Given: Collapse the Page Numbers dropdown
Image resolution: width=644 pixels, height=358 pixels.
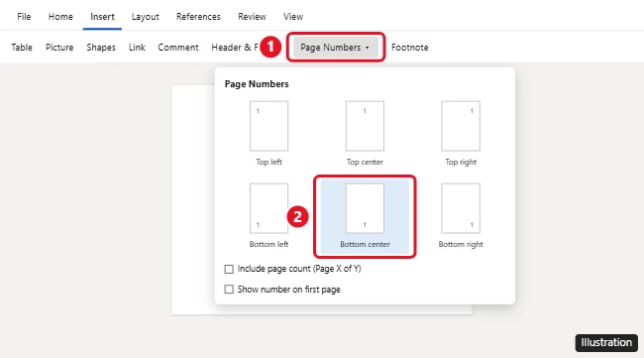Looking at the screenshot, I should pos(335,48).
